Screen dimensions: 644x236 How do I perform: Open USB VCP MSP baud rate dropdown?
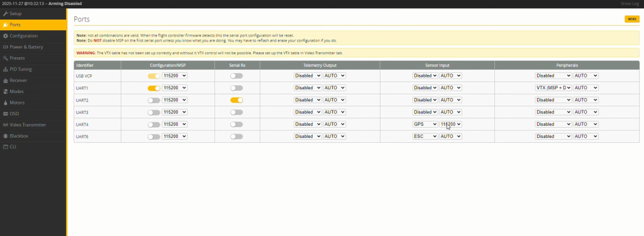click(x=175, y=76)
